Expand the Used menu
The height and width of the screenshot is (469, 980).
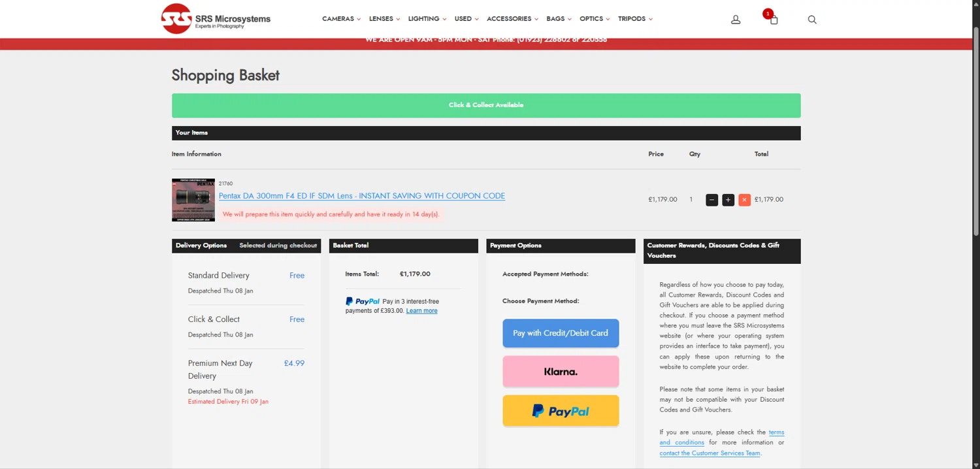coord(466,19)
